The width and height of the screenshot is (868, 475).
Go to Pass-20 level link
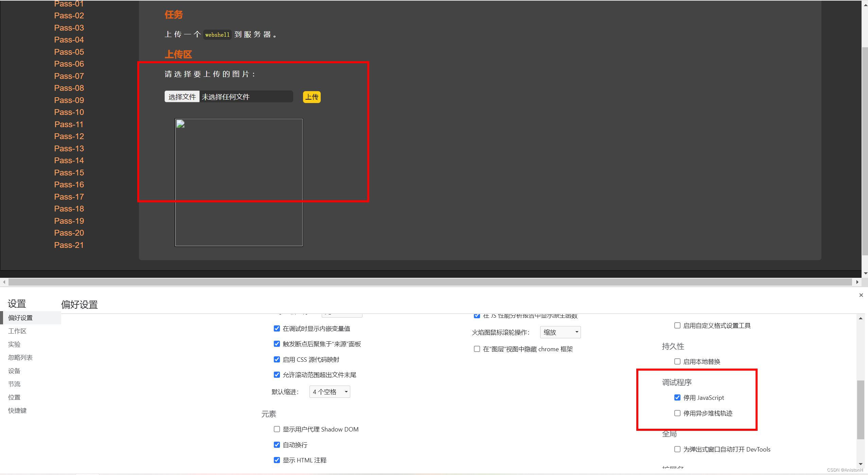coord(69,233)
